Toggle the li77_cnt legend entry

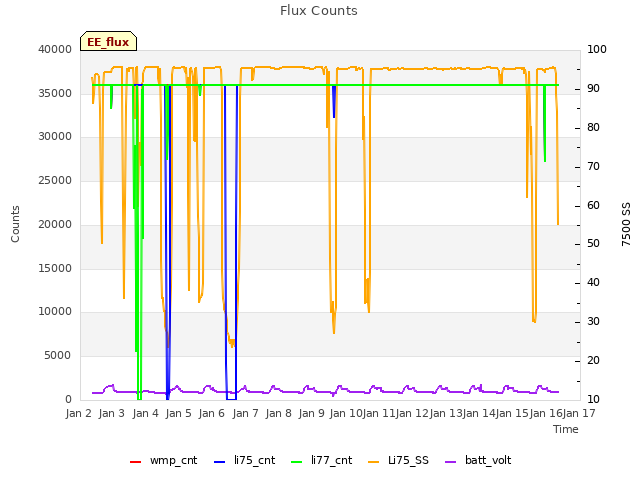pyautogui.click(x=322, y=460)
